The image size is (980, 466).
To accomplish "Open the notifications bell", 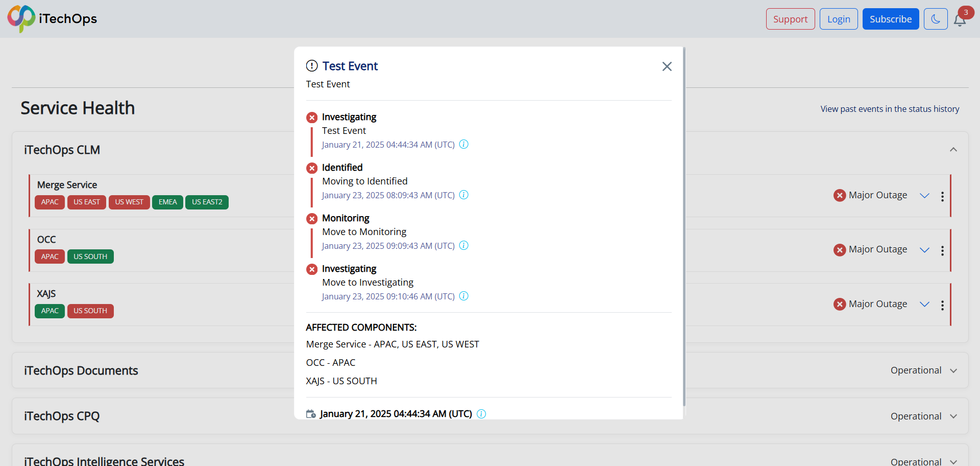I will [960, 20].
